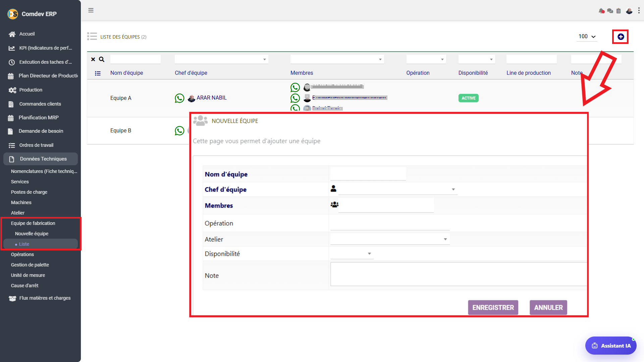The width and height of the screenshot is (644, 362).
Task: Click the Nom d'équipe form input field
Action: click(x=368, y=174)
